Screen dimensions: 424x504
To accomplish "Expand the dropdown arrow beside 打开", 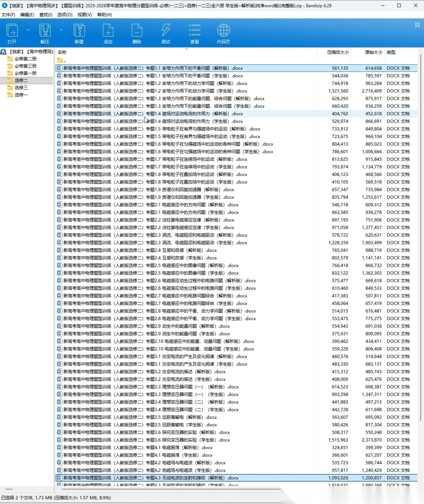I will (x=28, y=30).
